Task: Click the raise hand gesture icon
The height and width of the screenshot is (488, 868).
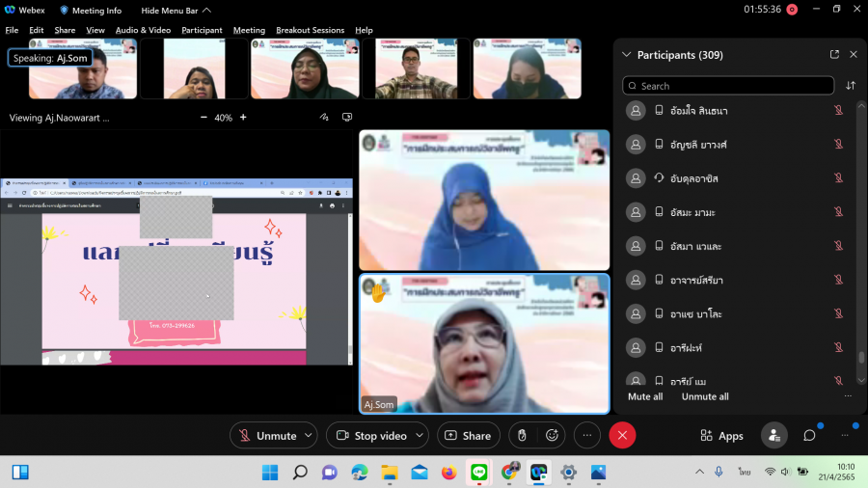Action: coord(522,436)
